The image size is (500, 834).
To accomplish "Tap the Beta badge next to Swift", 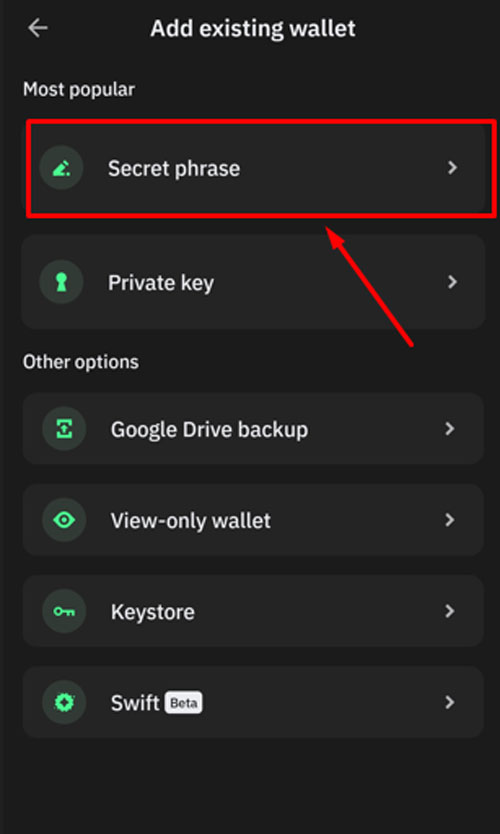I will tap(184, 703).
